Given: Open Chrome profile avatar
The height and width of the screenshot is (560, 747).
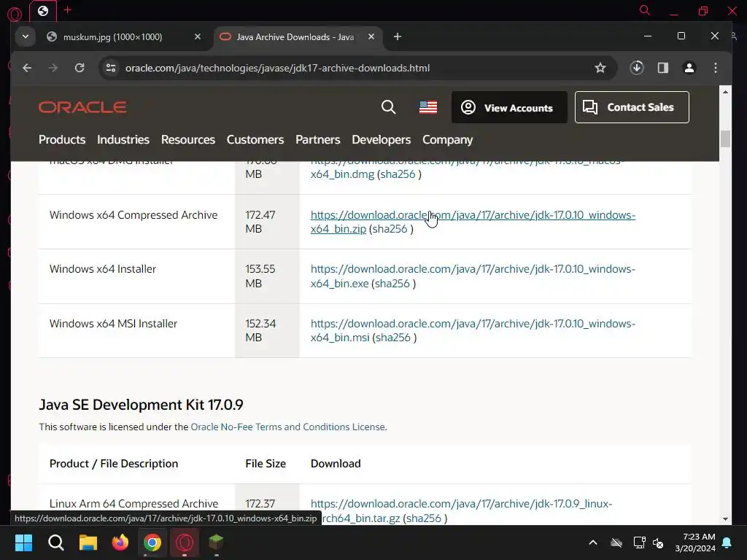Looking at the screenshot, I should coord(689,68).
